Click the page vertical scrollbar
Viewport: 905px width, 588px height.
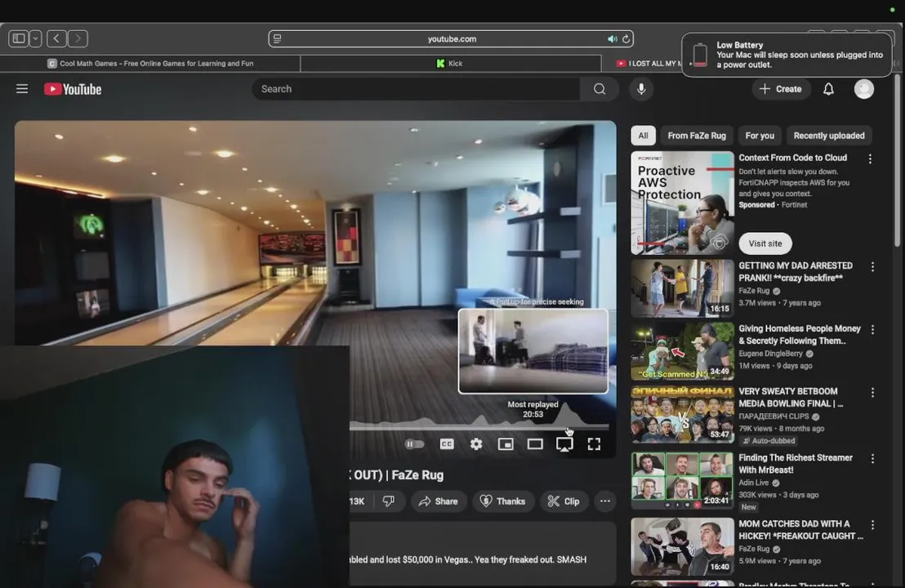click(x=897, y=162)
